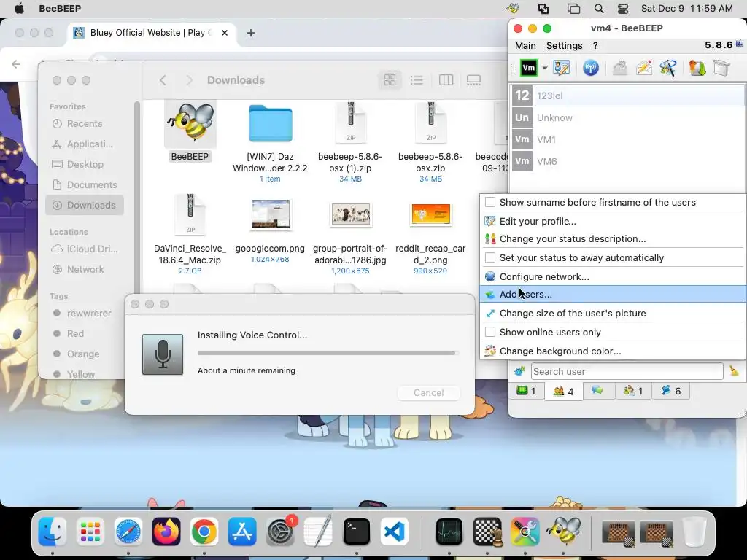This screenshot has height=560, width=747.
Task: Open Network in Finder sidebar
Action: (x=85, y=270)
